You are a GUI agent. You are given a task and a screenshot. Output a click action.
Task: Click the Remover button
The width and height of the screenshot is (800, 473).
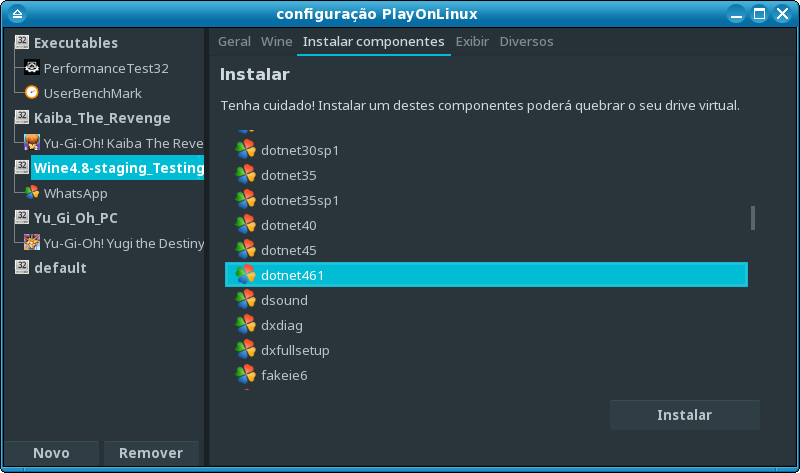coord(151,453)
